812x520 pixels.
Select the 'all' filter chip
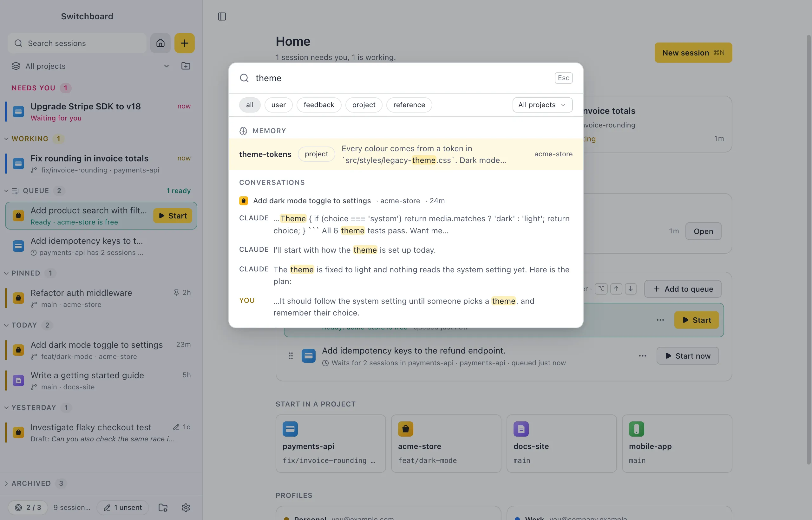coord(250,105)
